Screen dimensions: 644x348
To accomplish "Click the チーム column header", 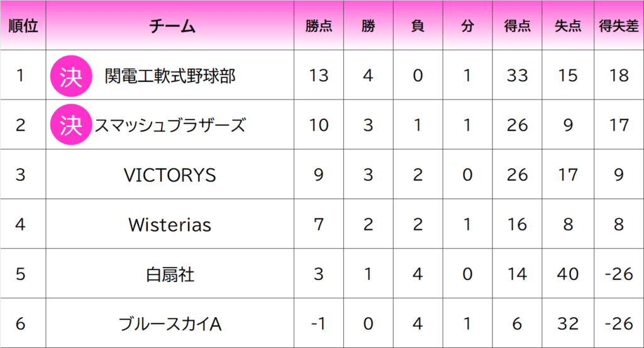I will click(170, 26).
